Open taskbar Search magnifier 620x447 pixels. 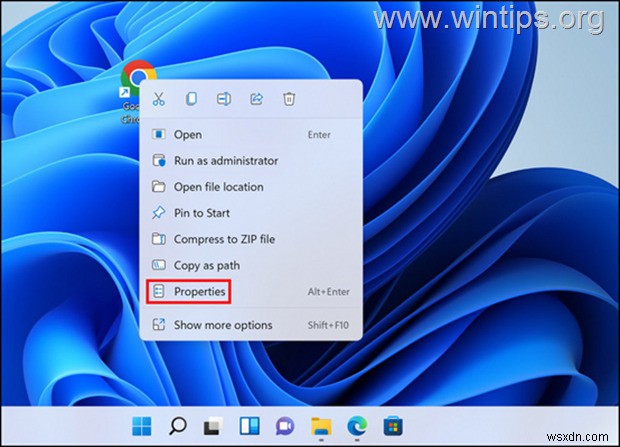(x=178, y=426)
